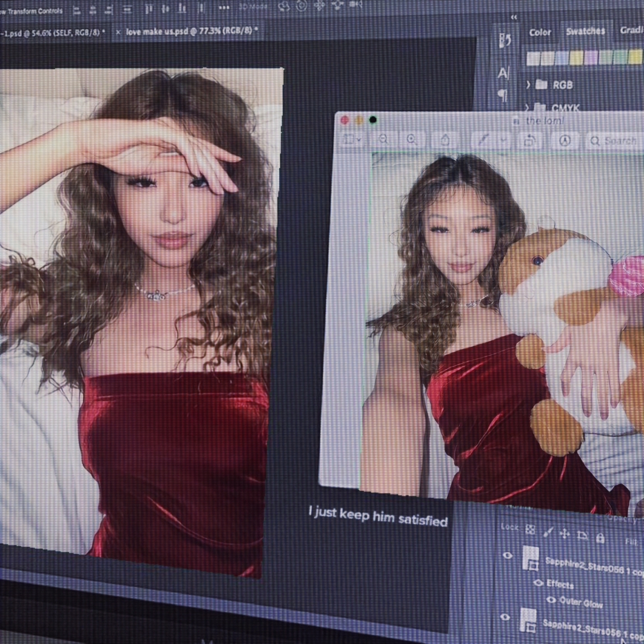Image resolution: width=644 pixels, height=644 pixels.
Task: Pick the pastel yellow swatch
Action: pyautogui.click(x=576, y=58)
